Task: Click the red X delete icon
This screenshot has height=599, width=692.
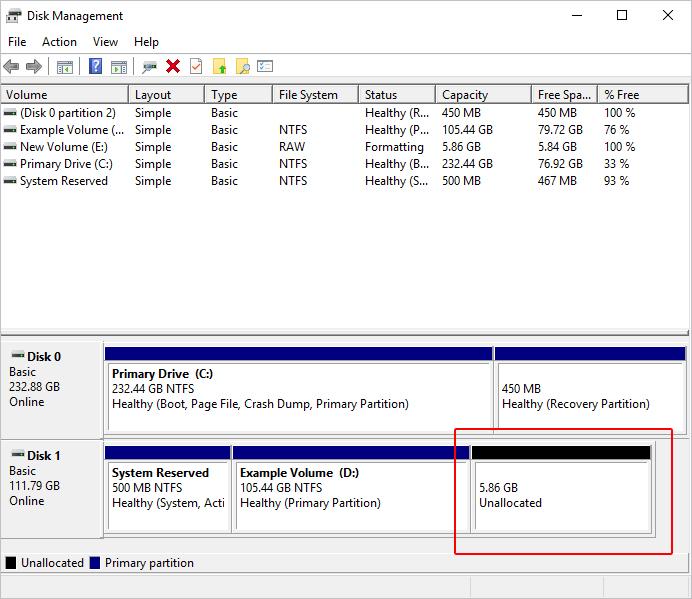Action: 173,67
